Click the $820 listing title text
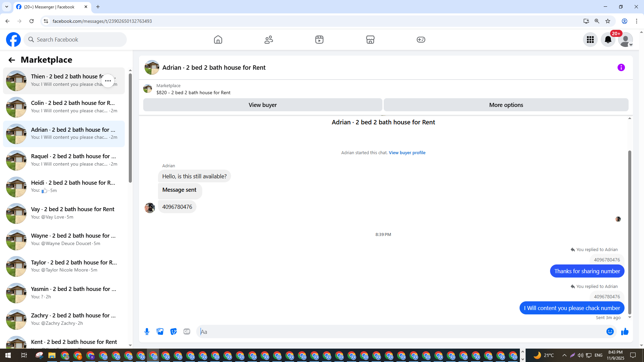 pyautogui.click(x=193, y=93)
